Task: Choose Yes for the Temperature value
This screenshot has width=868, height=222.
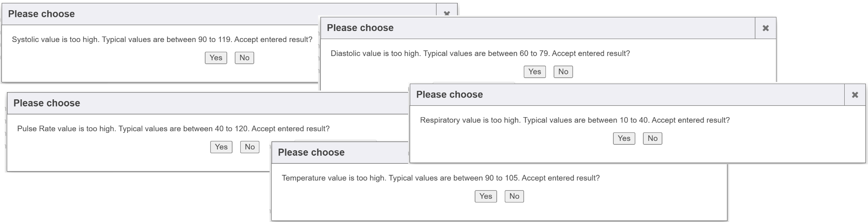Action: [485, 196]
